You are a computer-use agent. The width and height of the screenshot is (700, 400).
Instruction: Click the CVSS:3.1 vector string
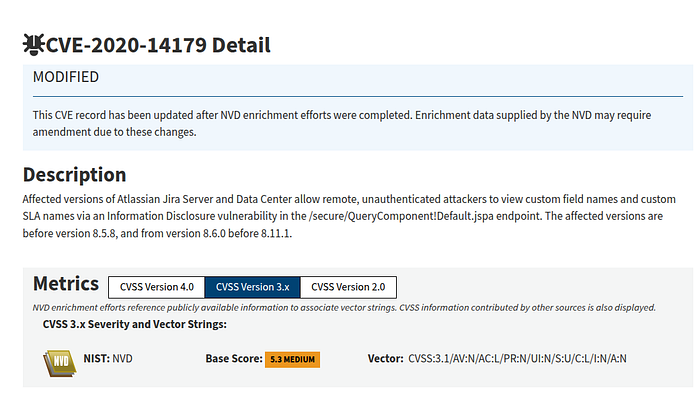click(x=517, y=358)
